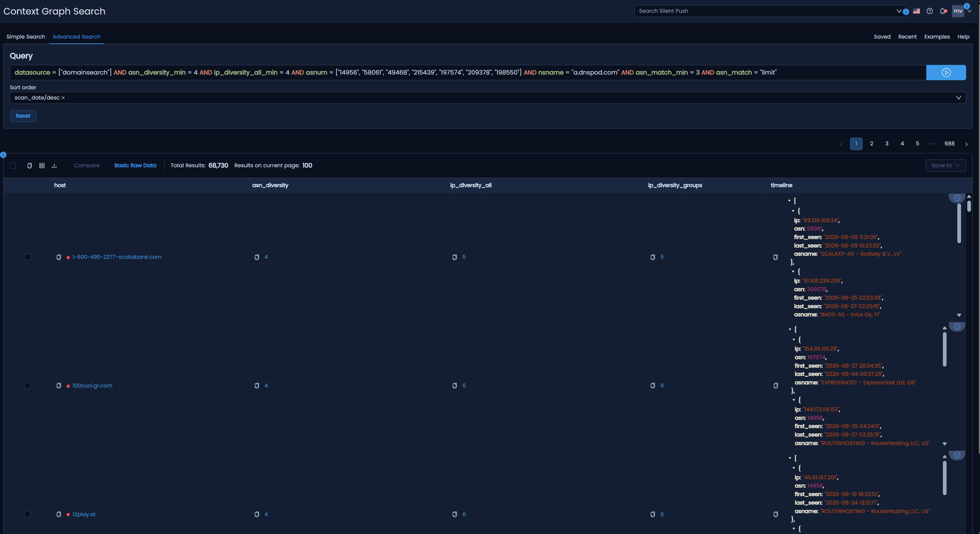Remove the scan_date/desc sort tag

(63, 98)
